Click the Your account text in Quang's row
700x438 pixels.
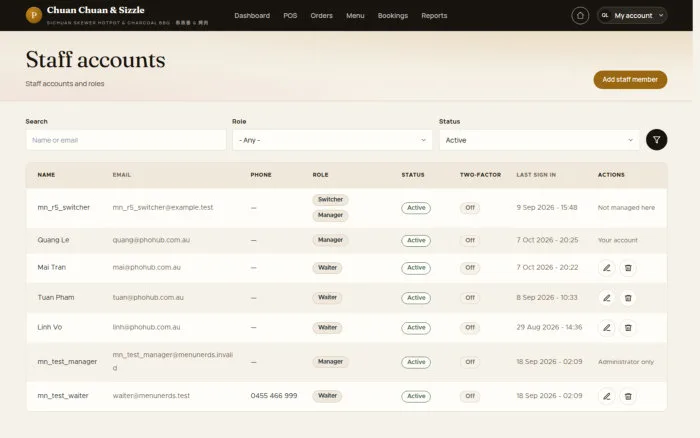click(617, 240)
